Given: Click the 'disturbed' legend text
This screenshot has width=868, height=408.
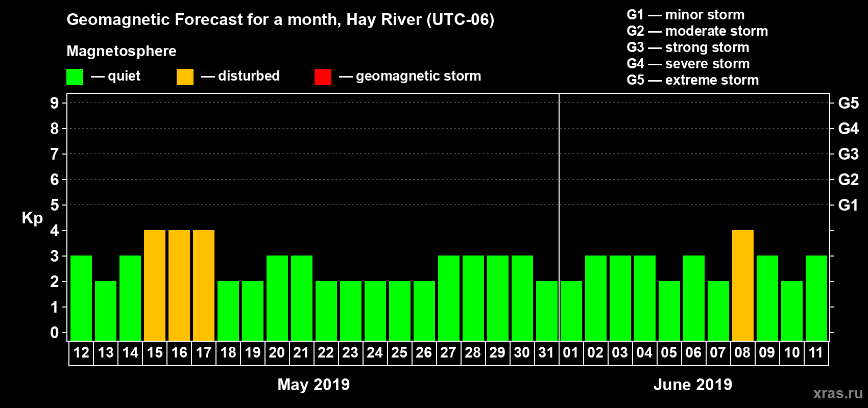Looking at the screenshot, I should click(249, 76).
